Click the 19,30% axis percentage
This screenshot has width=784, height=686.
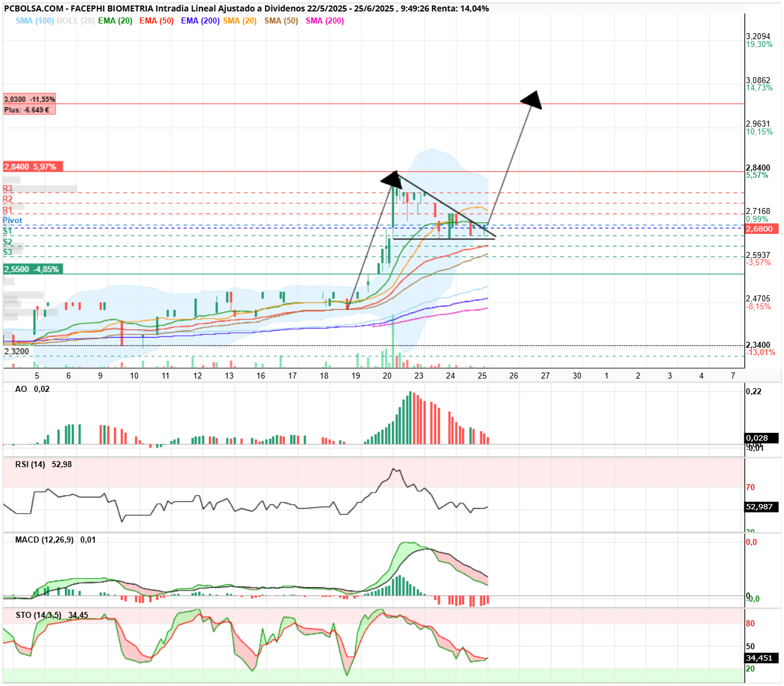click(759, 44)
